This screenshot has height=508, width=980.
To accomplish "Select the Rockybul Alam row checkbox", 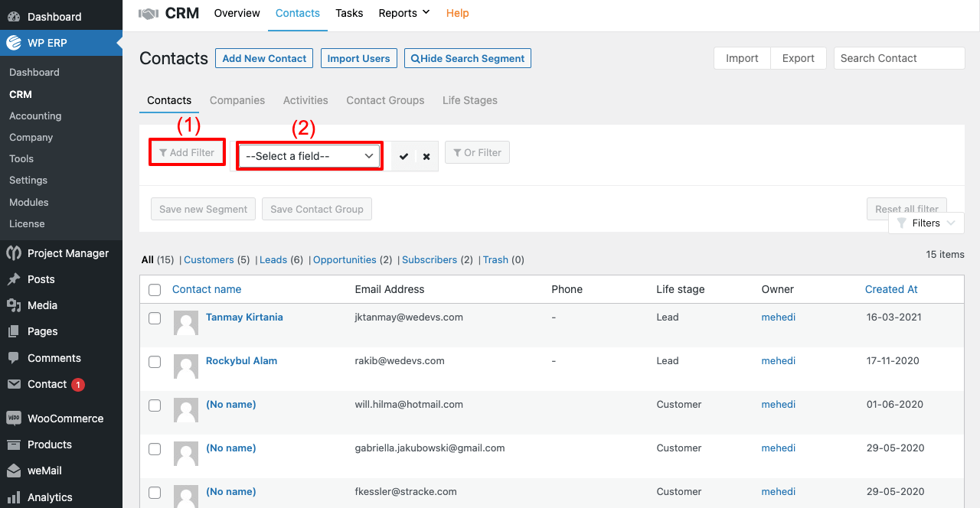I will point(155,362).
